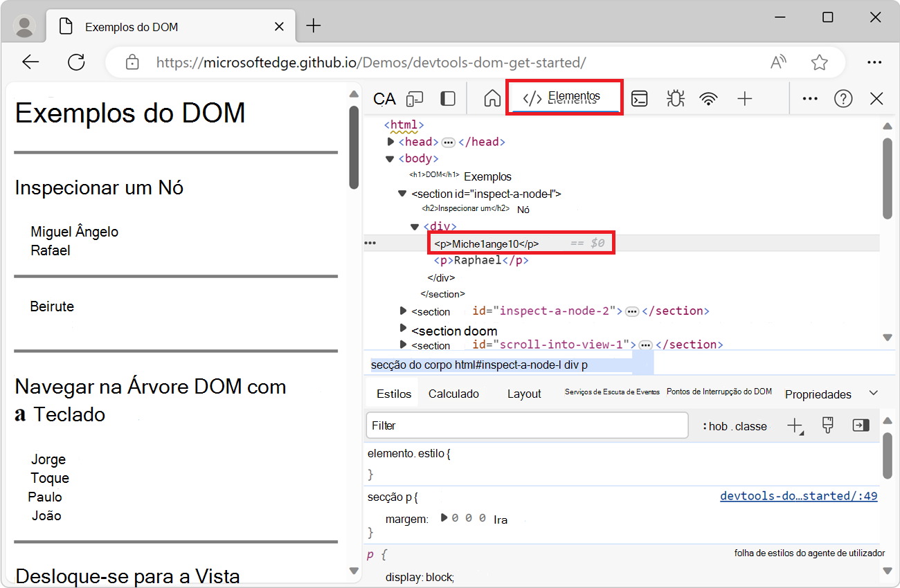Open DevTools help question mark icon
The height and width of the screenshot is (588, 900).
pos(843,99)
